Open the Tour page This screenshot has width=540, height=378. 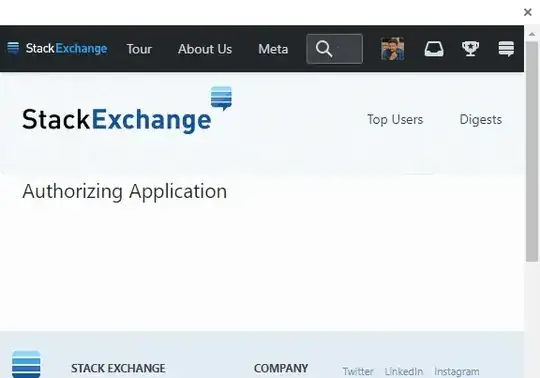[139, 49]
